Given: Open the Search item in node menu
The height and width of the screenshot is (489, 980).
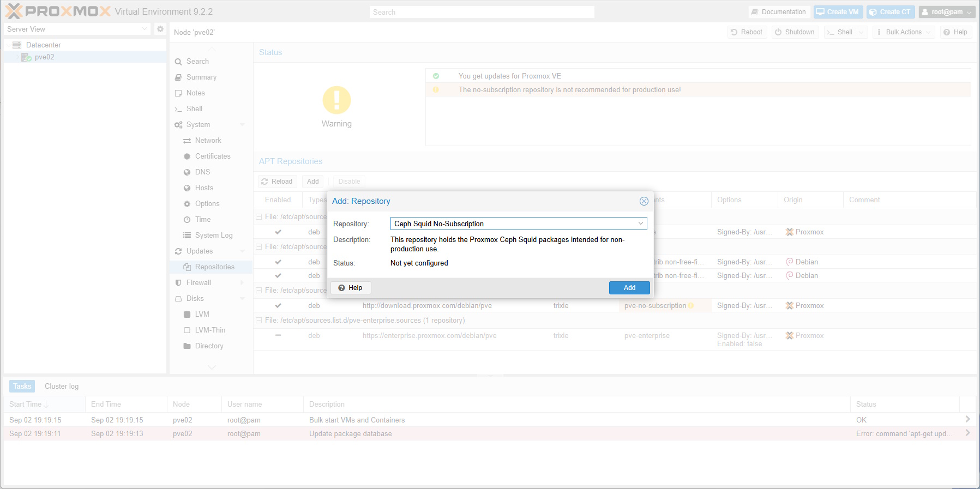Looking at the screenshot, I should pyautogui.click(x=197, y=62).
